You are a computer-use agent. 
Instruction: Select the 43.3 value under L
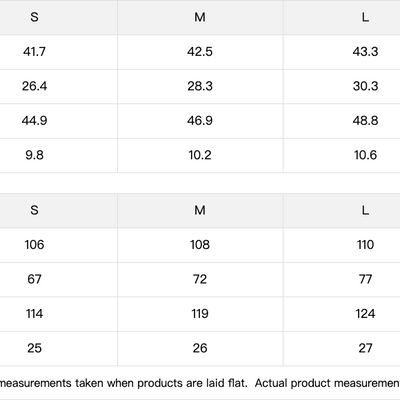(x=365, y=52)
